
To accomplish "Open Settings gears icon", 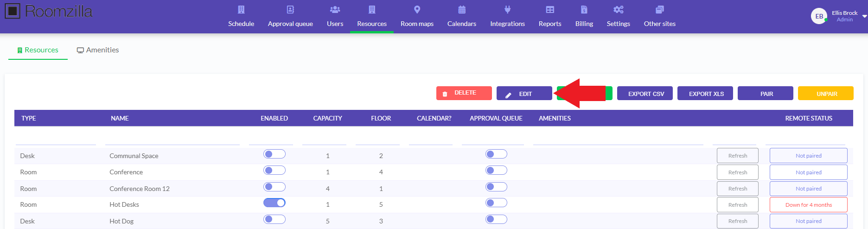I will click(618, 10).
